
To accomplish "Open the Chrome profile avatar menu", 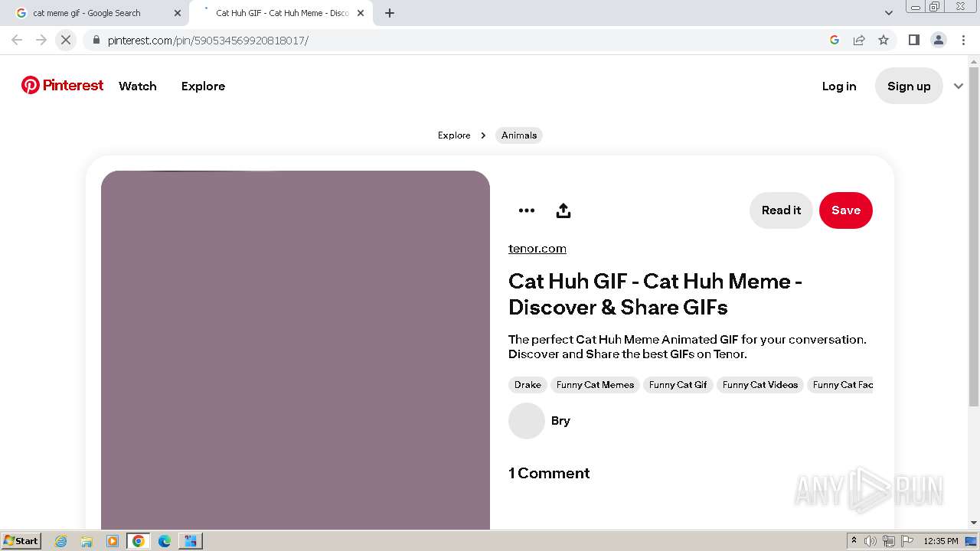I will pos(939,40).
